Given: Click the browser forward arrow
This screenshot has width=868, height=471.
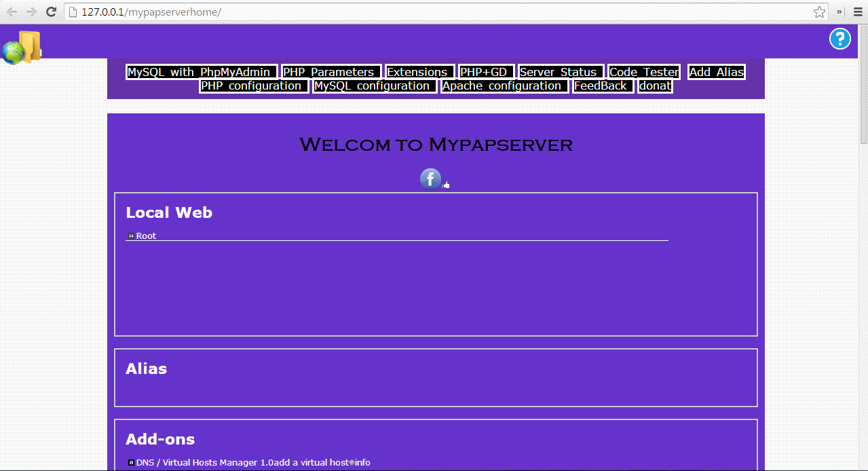Looking at the screenshot, I should pos(31,12).
